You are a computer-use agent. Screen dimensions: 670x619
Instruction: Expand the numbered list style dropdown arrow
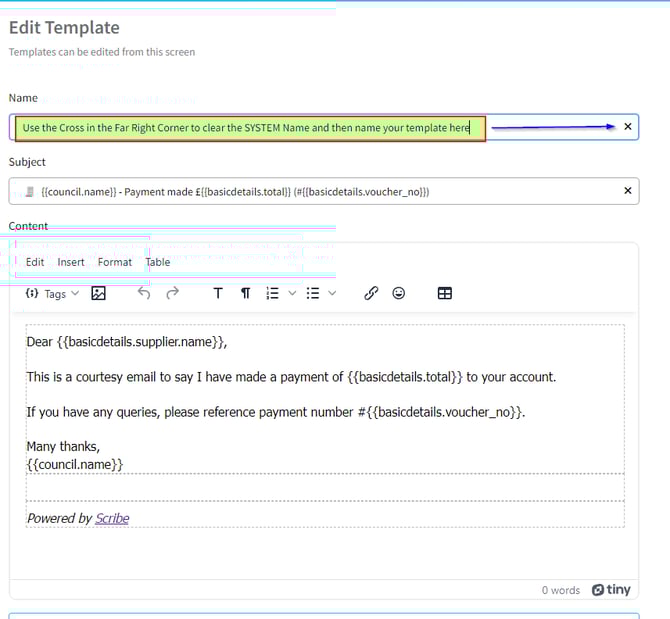pyautogui.click(x=292, y=294)
